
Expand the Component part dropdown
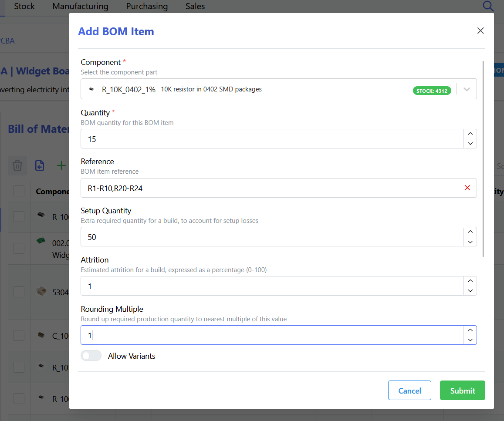pyautogui.click(x=467, y=89)
